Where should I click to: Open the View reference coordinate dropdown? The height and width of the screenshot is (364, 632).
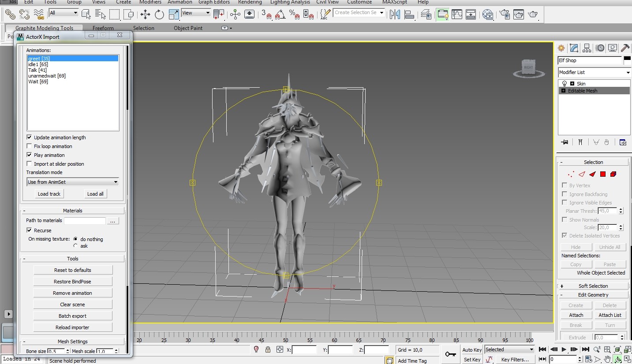point(196,13)
